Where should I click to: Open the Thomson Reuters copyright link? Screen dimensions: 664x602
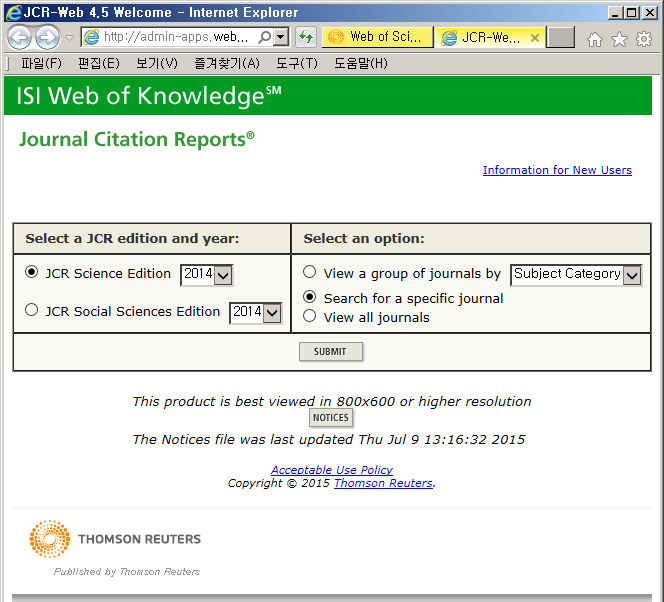point(384,483)
